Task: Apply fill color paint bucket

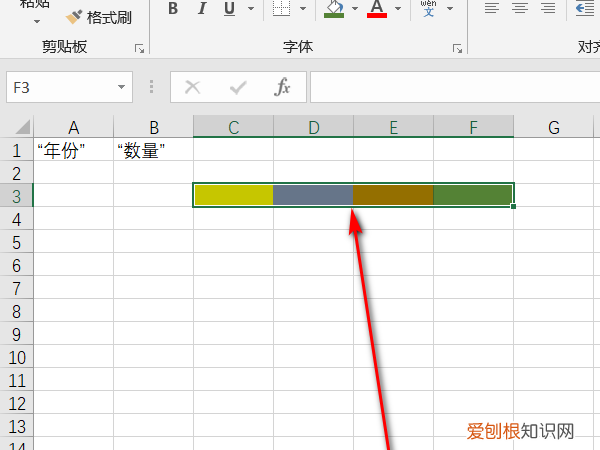Action: tap(334, 8)
